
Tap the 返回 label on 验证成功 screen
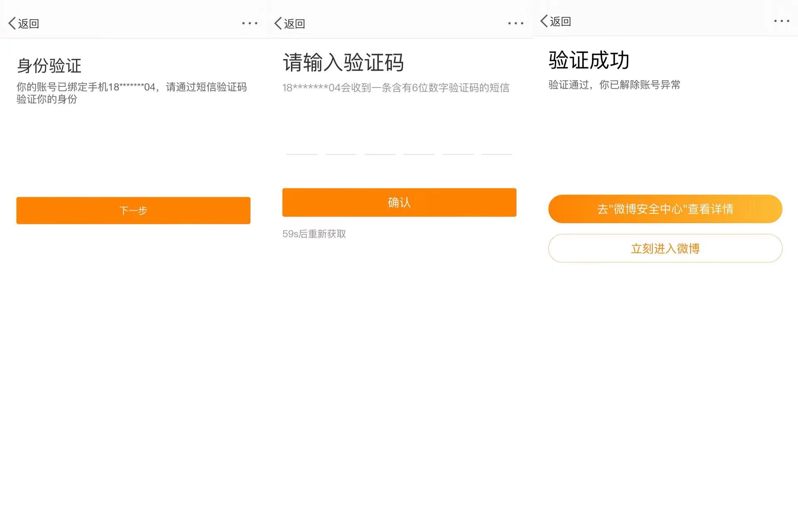(560, 21)
